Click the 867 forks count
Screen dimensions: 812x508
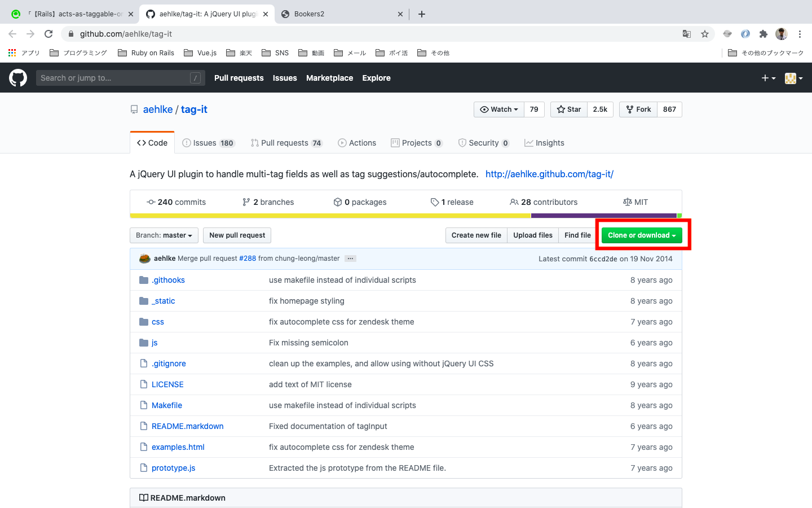tap(669, 110)
